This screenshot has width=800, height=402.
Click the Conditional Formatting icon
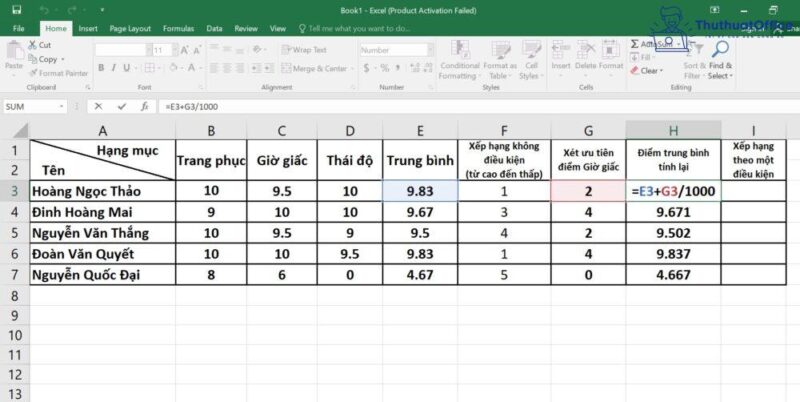[460, 50]
